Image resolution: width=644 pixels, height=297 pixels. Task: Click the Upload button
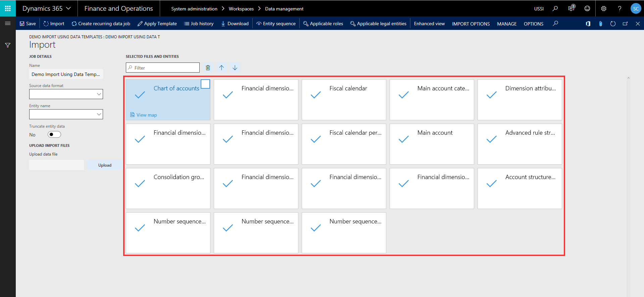point(105,165)
